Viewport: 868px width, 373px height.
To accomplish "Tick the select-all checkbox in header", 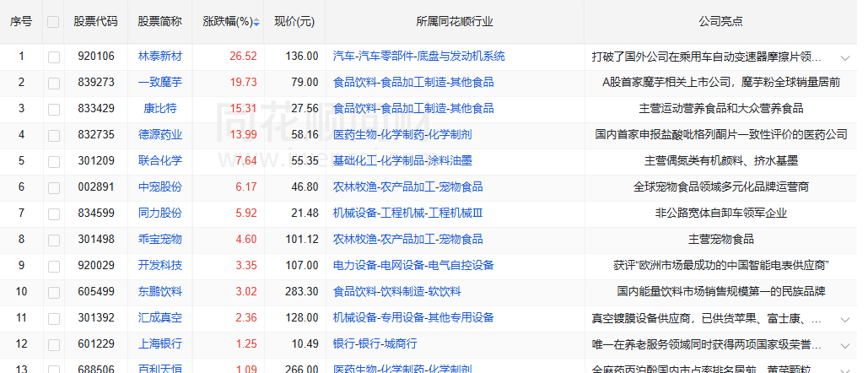I will pyautogui.click(x=53, y=22).
